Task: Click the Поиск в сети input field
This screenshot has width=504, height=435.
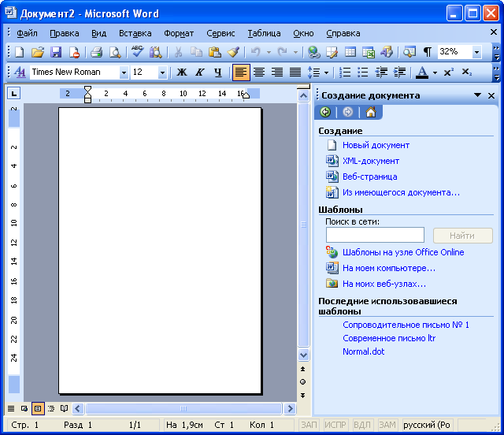Action: (x=375, y=235)
